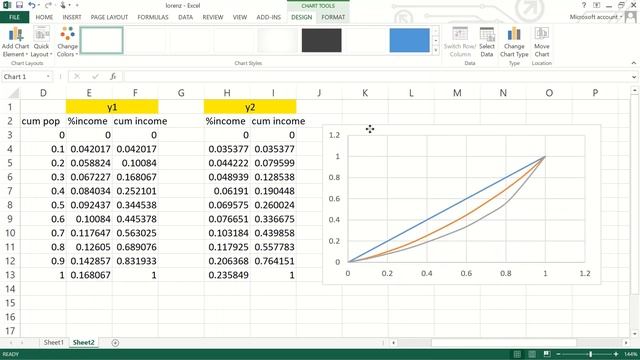The width and height of the screenshot is (640, 360).
Task: Select row 8 header
Action: 10,205
